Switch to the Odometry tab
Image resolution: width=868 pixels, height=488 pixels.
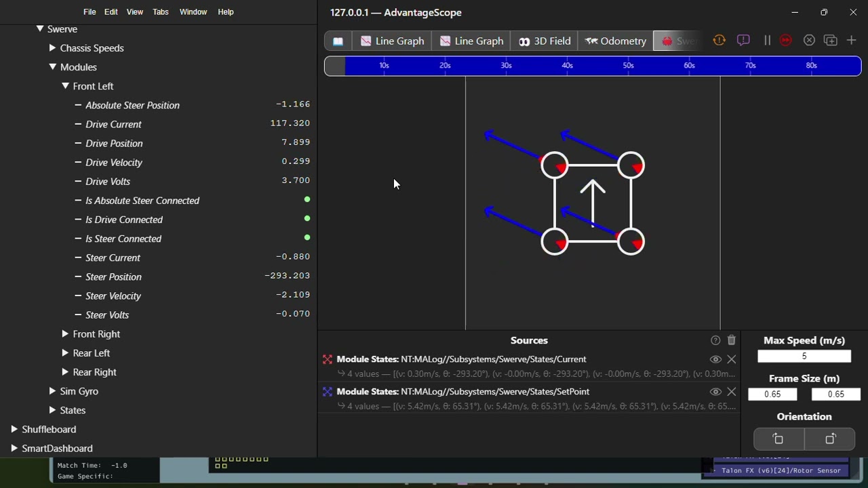[615, 41]
